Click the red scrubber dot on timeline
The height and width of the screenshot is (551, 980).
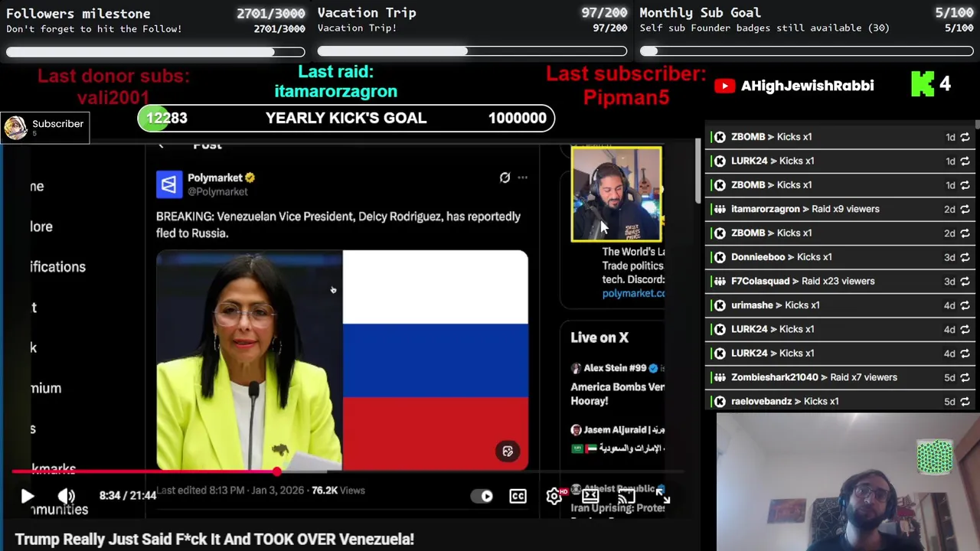[276, 471]
